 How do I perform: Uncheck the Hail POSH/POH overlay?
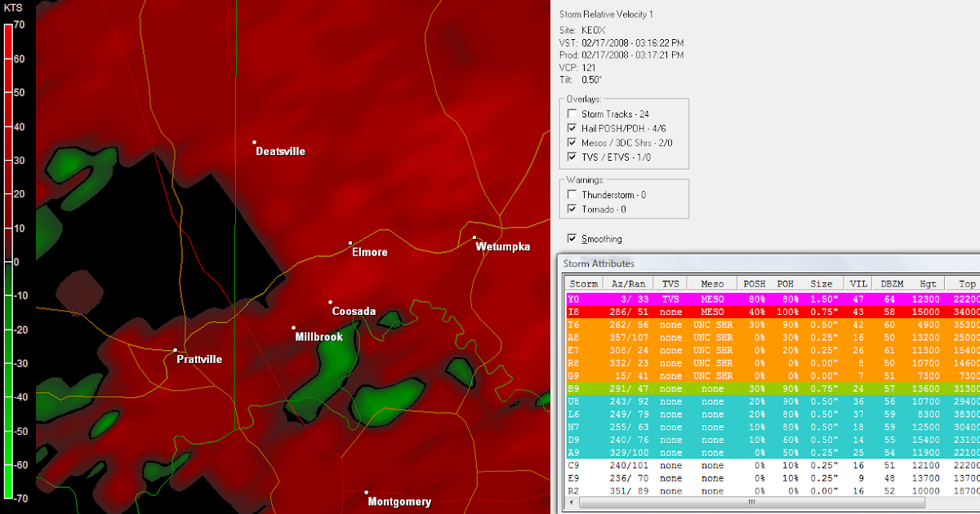[572, 129]
